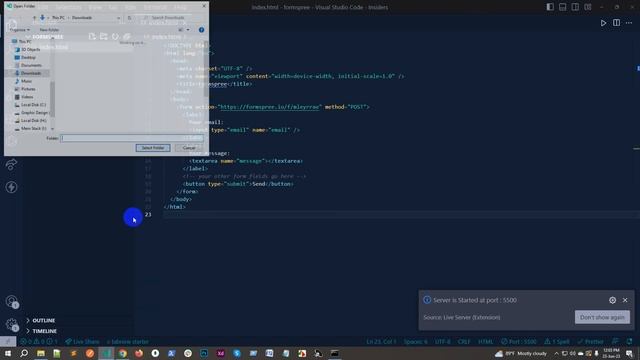Click Port: 5500 to stop Live Server
640x360 pixels.
pyautogui.click(x=519, y=342)
